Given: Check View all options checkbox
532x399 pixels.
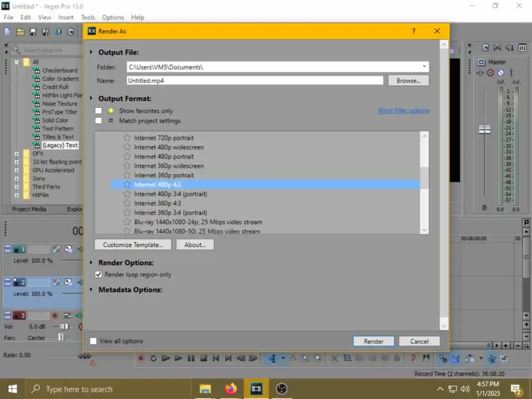Looking at the screenshot, I should pos(94,341).
